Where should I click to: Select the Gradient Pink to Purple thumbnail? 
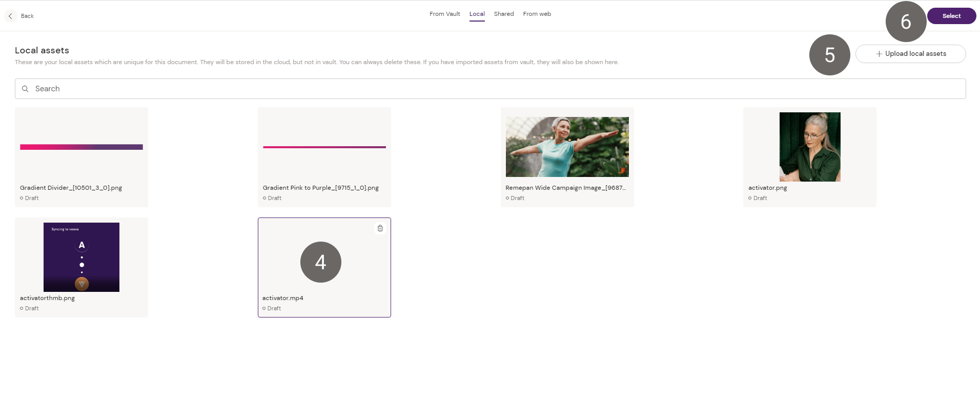click(x=324, y=147)
